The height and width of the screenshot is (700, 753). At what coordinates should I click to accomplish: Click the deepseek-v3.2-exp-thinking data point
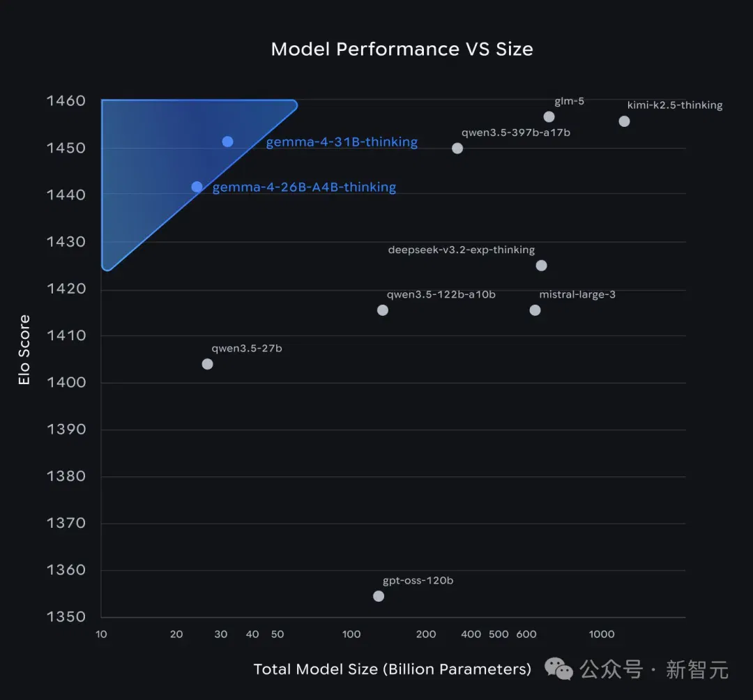[x=541, y=266]
